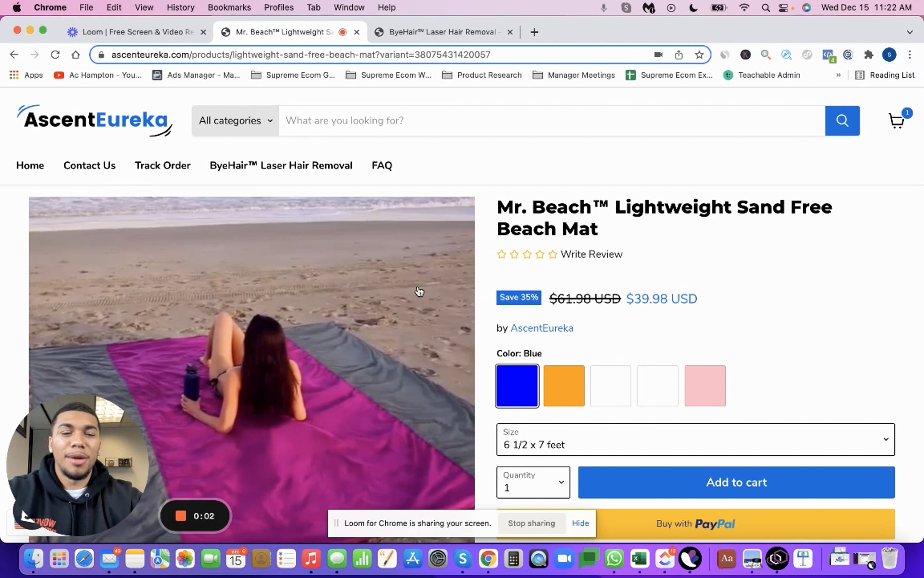This screenshot has height=578, width=924.
Task: Bookmark page with the star icon
Action: tap(699, 55)
